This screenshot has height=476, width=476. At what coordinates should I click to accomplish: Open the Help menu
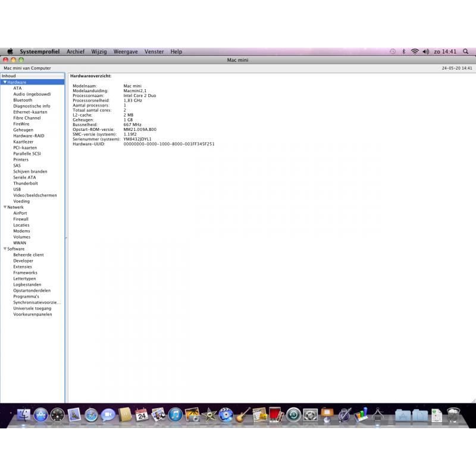pyautogui.click(x=176, y=52)
